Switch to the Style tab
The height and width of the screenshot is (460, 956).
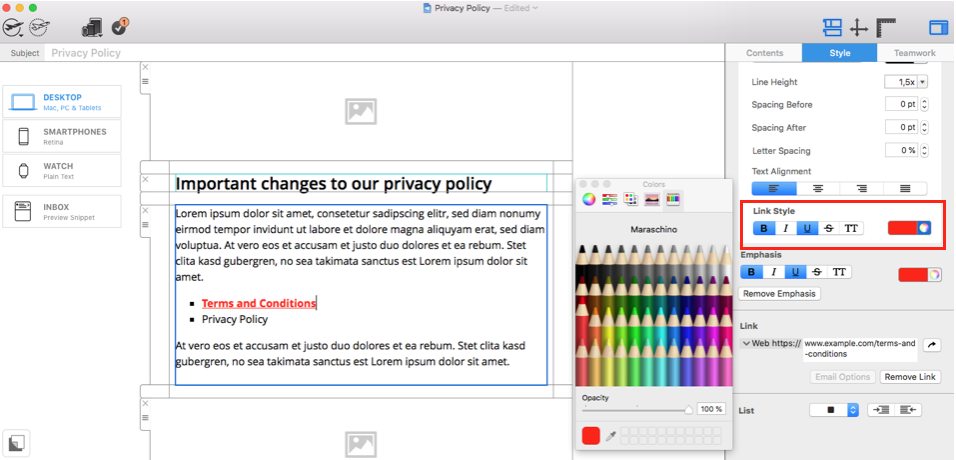(x=840, y=53)
